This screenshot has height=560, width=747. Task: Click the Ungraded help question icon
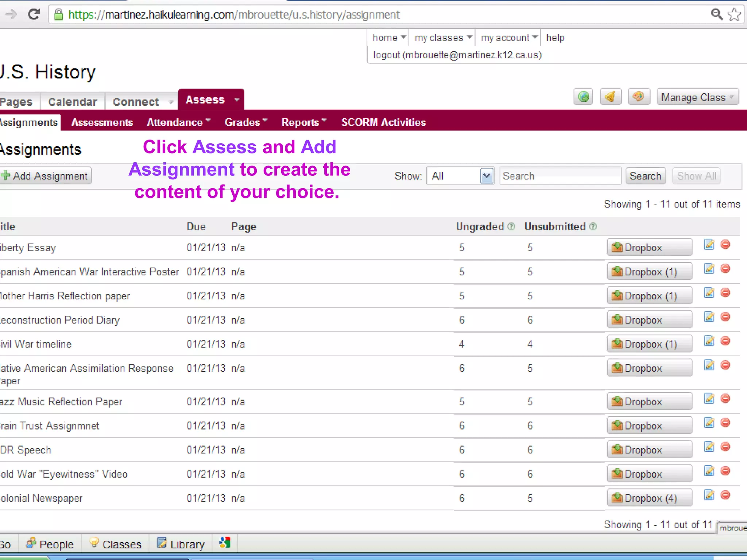[511, 226]
